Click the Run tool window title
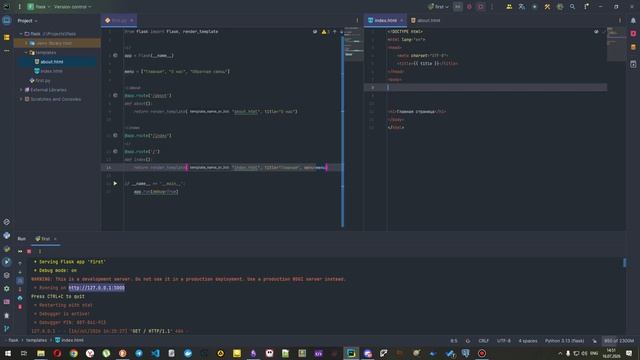 click(x=22, y=239)
